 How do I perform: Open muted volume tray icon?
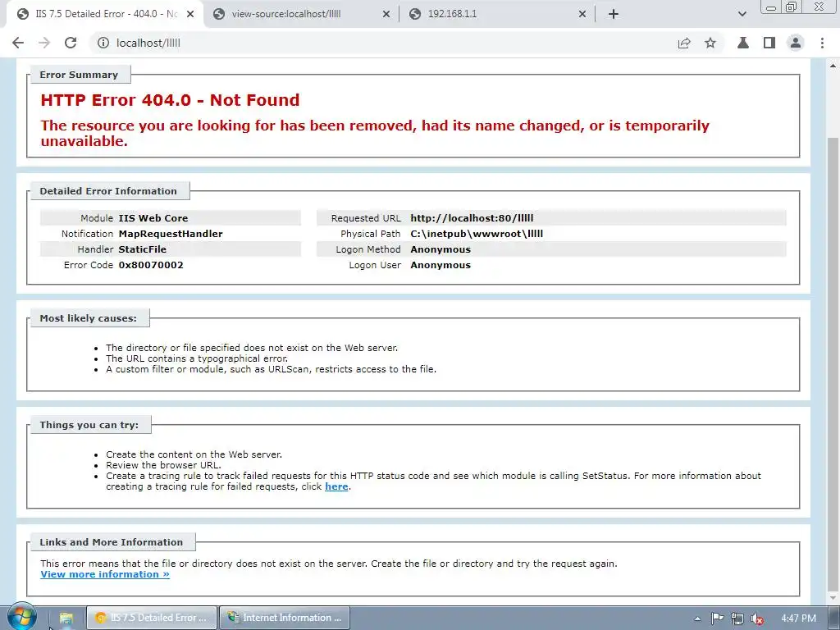click(x=757, y=619)
